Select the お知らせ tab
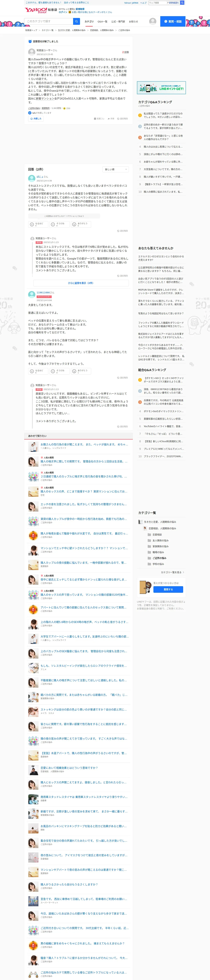The width and height of the screenshot is (210, 980). [x=133, y=22]
